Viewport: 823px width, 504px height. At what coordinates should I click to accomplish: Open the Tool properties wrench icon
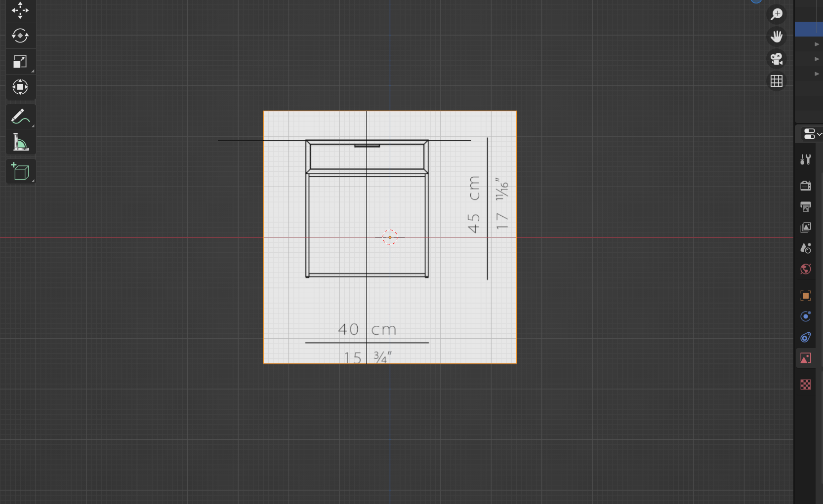[805, 159]
